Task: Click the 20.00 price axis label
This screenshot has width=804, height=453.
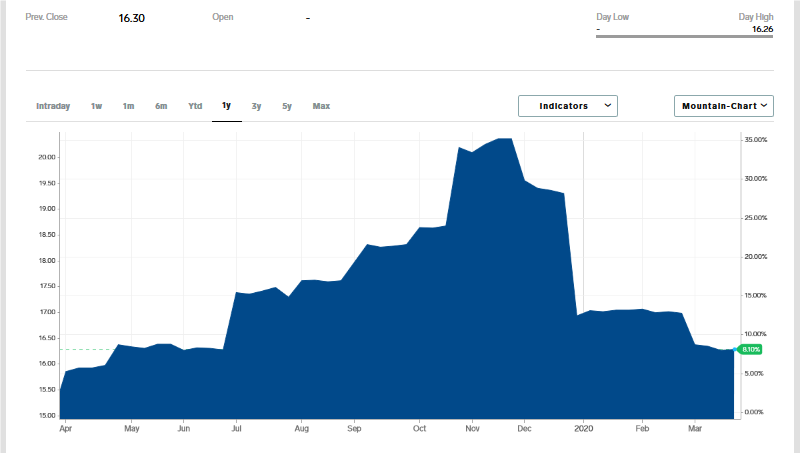Action: pyautogui.click(x=47, y=157)
